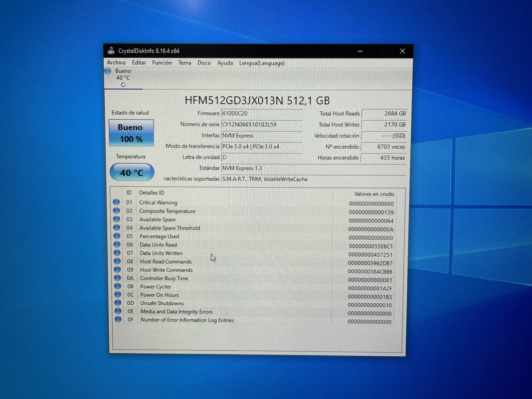
Task: Click the ID column header
Action: (x=129, y=193)
